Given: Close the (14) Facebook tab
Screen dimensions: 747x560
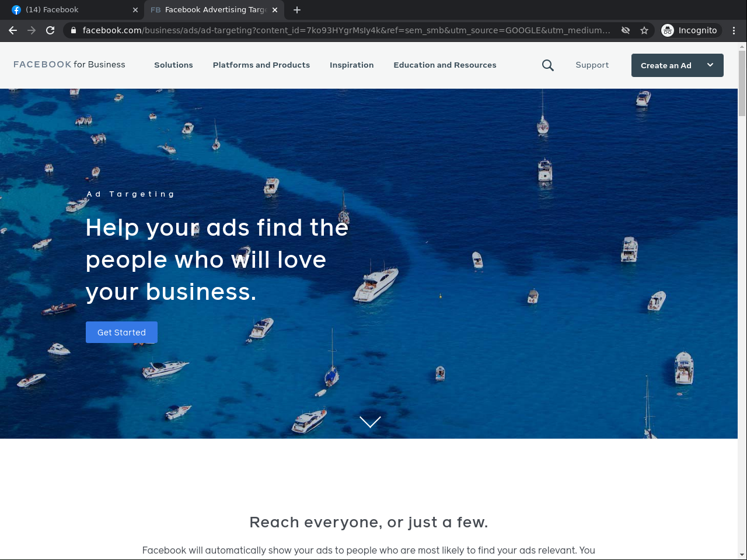Looking at the screenshot, I should tap(135, 10).
